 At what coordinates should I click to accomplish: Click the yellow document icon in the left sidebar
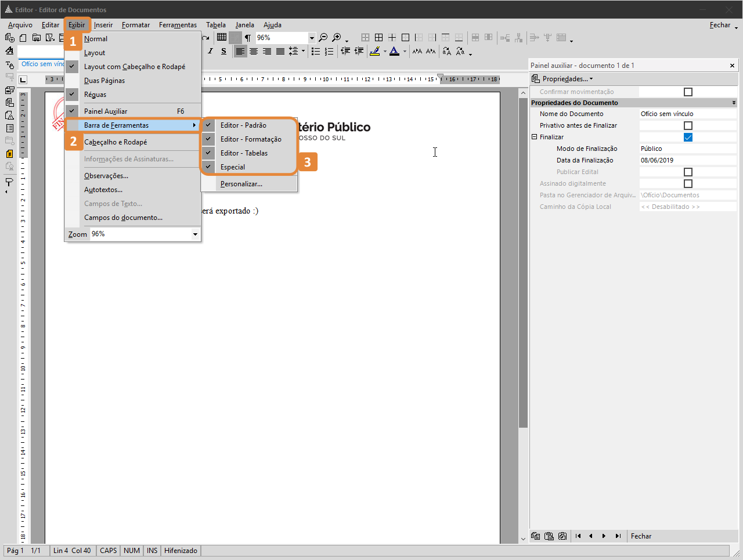10,154
